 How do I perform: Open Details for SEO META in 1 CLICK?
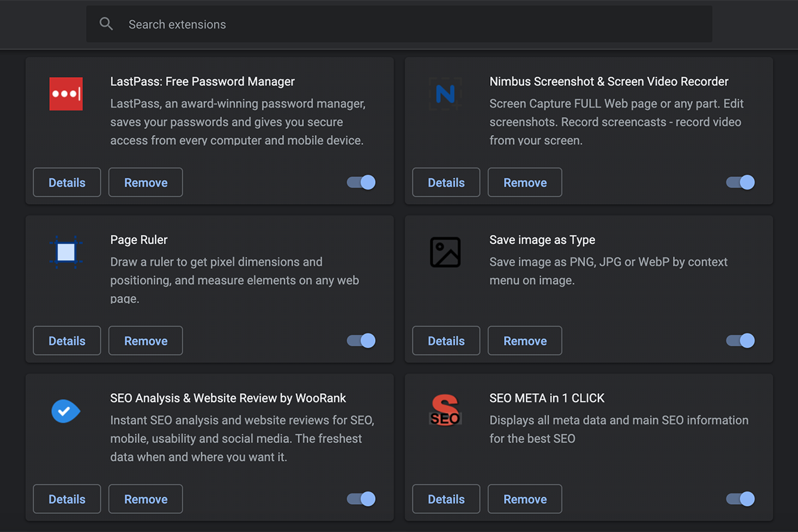click(446, 499)
